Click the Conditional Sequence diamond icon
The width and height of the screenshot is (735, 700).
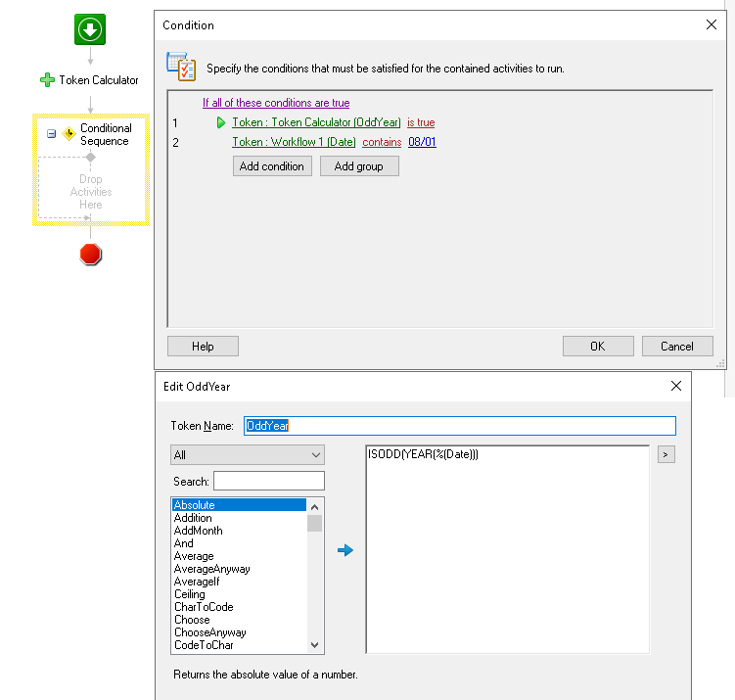69,133
